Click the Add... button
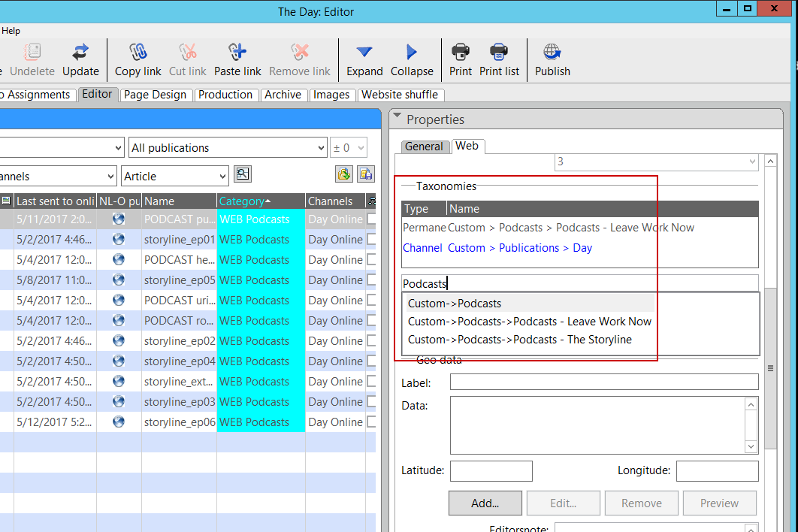 click(x=485, y=503)
